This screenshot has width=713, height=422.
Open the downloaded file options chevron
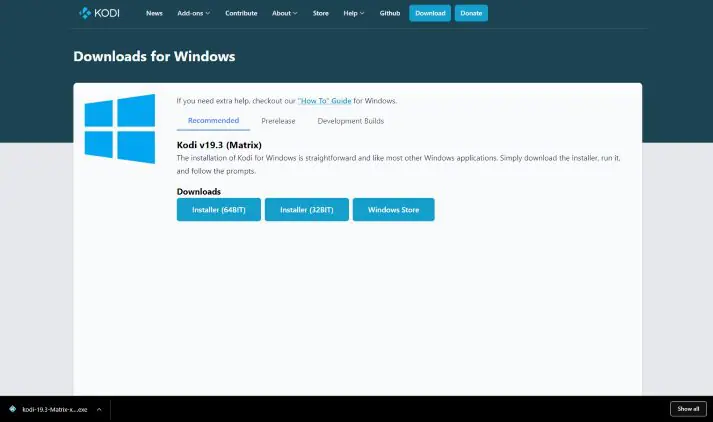(x=99, y=409)
